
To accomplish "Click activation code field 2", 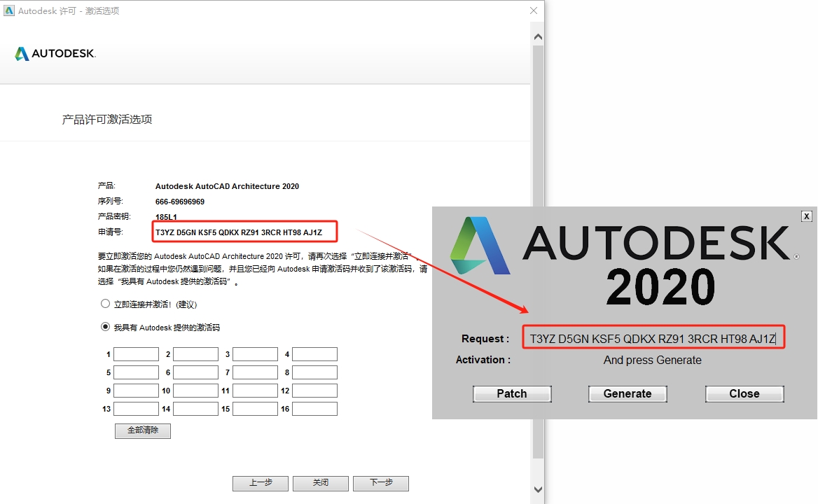I will click(195, 354).
